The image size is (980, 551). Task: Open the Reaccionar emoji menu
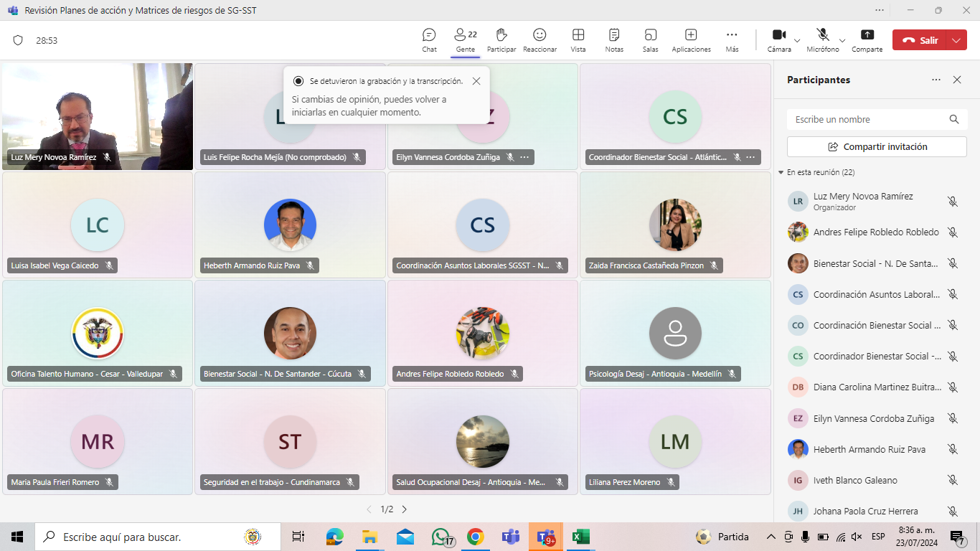tap(540, 40)
